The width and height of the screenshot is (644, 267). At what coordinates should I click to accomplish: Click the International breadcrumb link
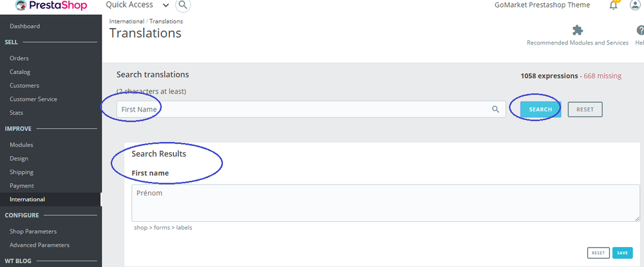127,21
